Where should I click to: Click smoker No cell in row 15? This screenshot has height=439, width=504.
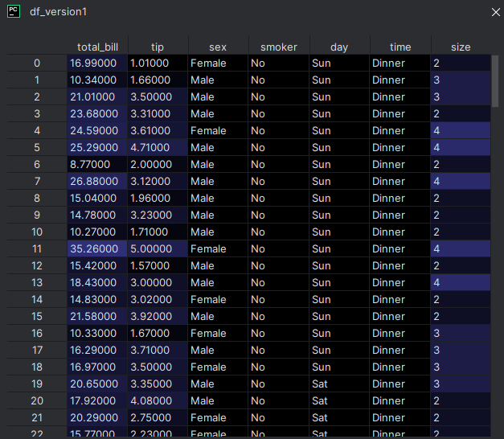click(x=279, y=317)
